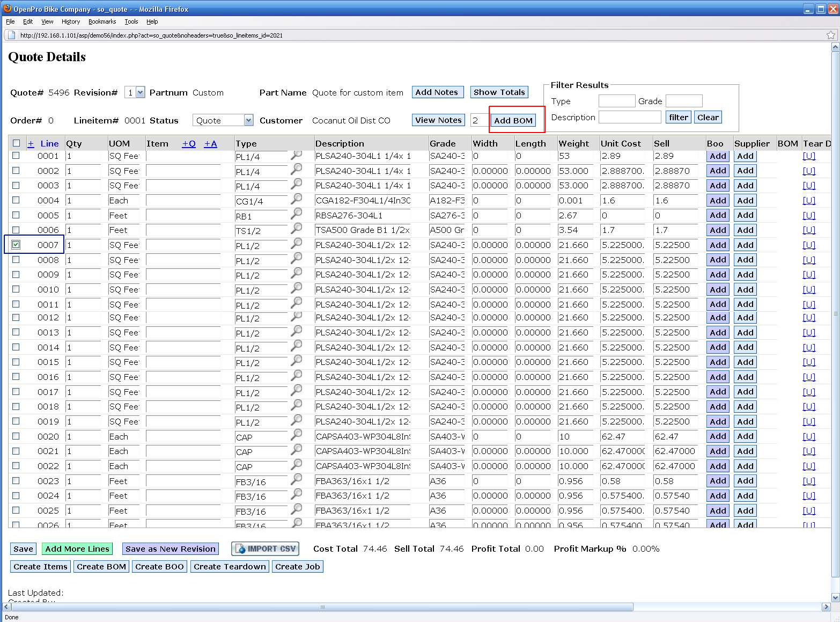Click the magnifier icon on line 0023
Screen dimensions: 840x622
point(296,480)
